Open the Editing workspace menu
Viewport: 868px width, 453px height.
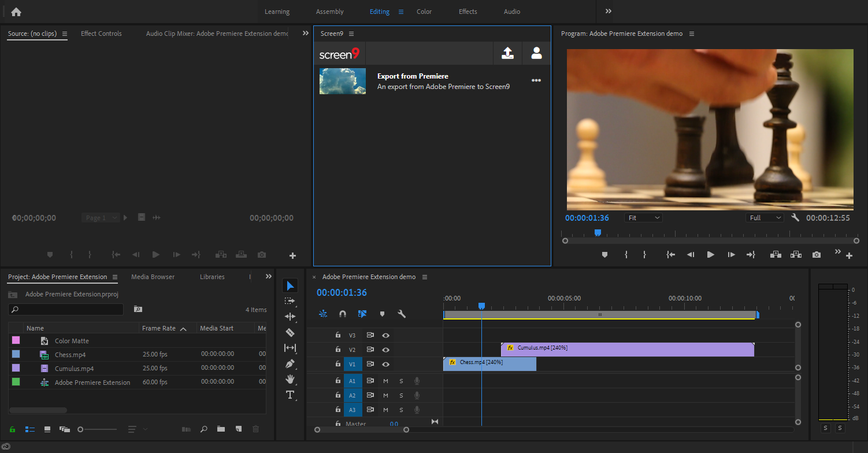point(401,12)
